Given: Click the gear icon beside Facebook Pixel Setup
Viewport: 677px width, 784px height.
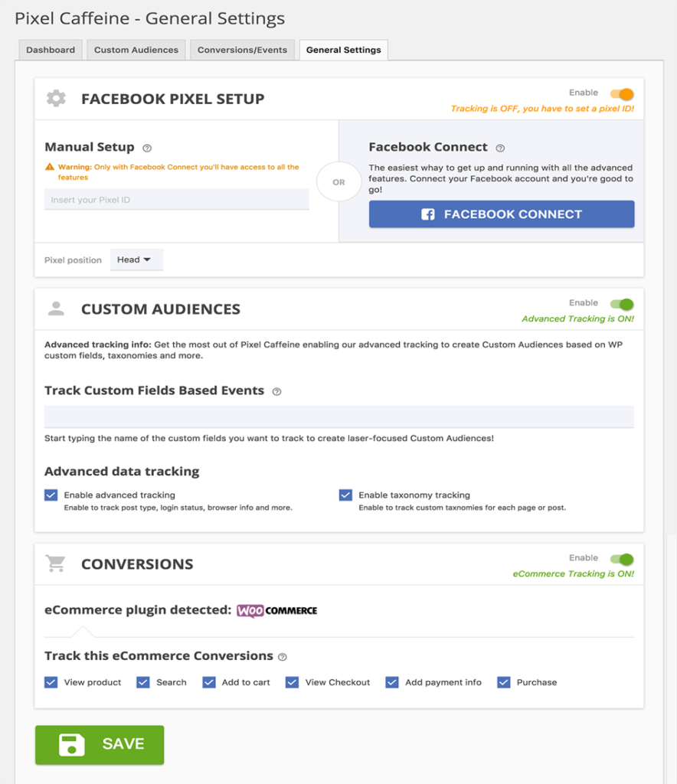Looking at the screenshot, I should pos(56,98).
